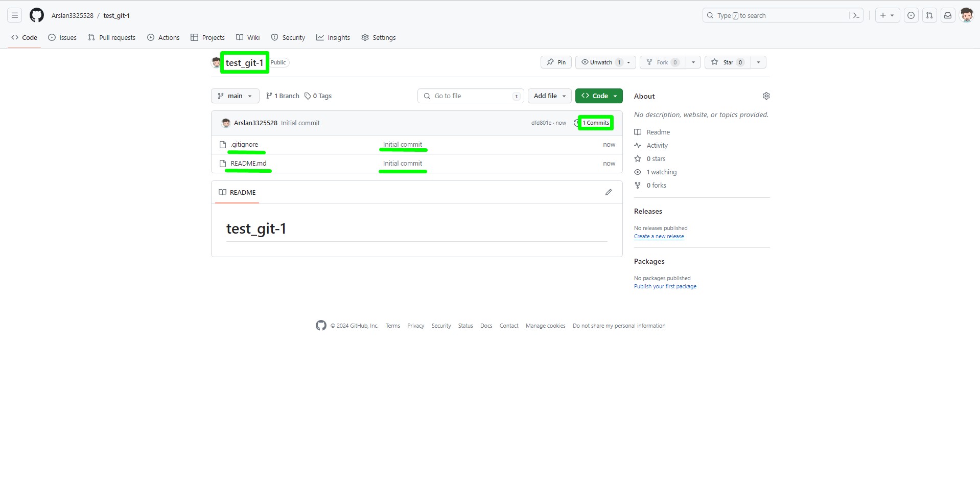The image size is (980, 479).
Task: Star the test_git-1 repository
Action: tap(728, 62)
